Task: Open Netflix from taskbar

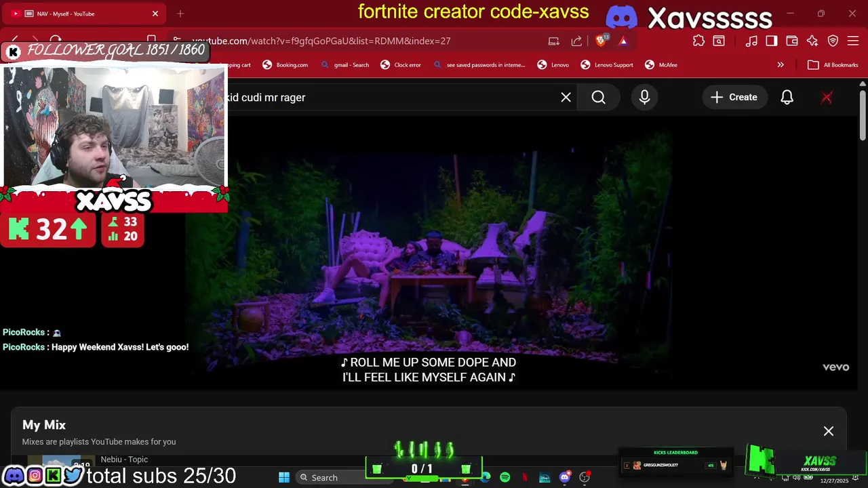Action: pos(525,478)
